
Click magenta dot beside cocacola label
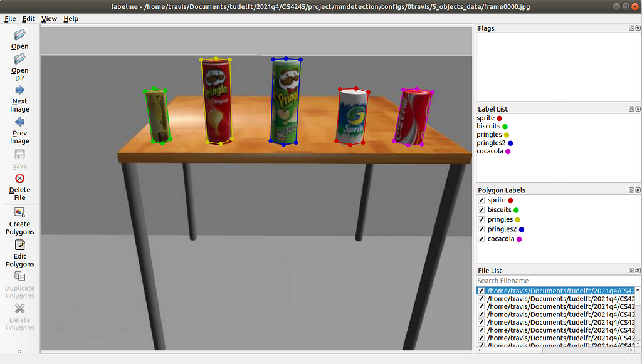coord(508,152)
